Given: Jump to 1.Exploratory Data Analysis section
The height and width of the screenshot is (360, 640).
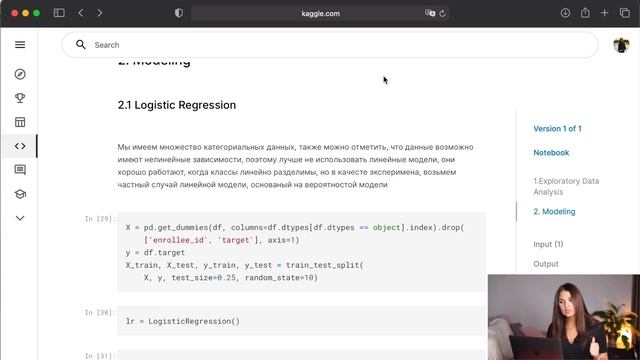Looking at the screenshot, I should coord(566,187).
